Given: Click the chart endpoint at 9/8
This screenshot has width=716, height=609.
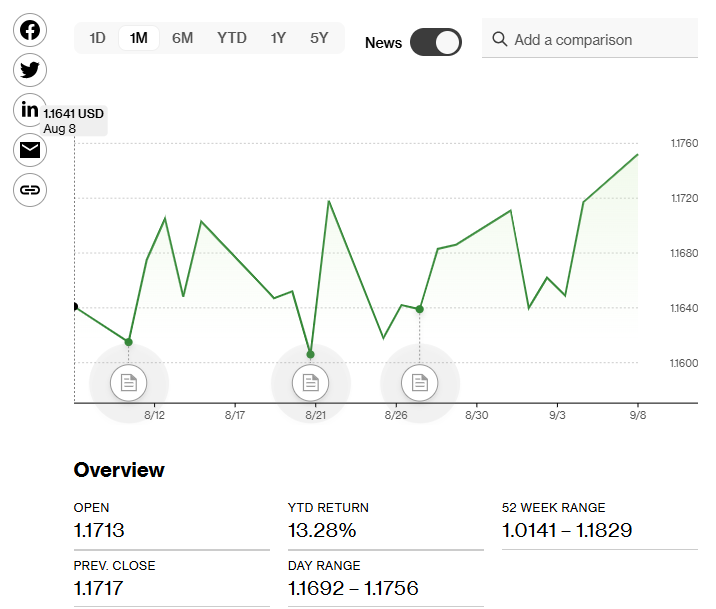Looking at the screenshot, I should pos(638,154).
